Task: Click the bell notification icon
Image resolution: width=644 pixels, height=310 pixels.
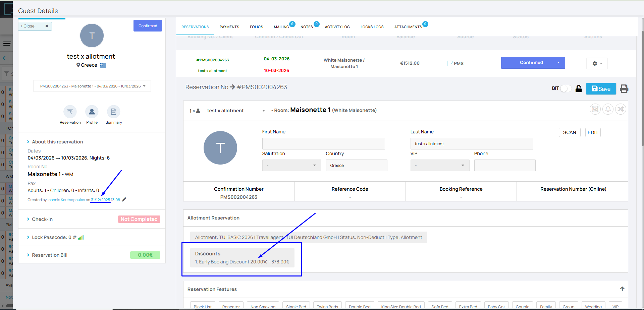Action: pyautogui.click(x=608, y=109)
